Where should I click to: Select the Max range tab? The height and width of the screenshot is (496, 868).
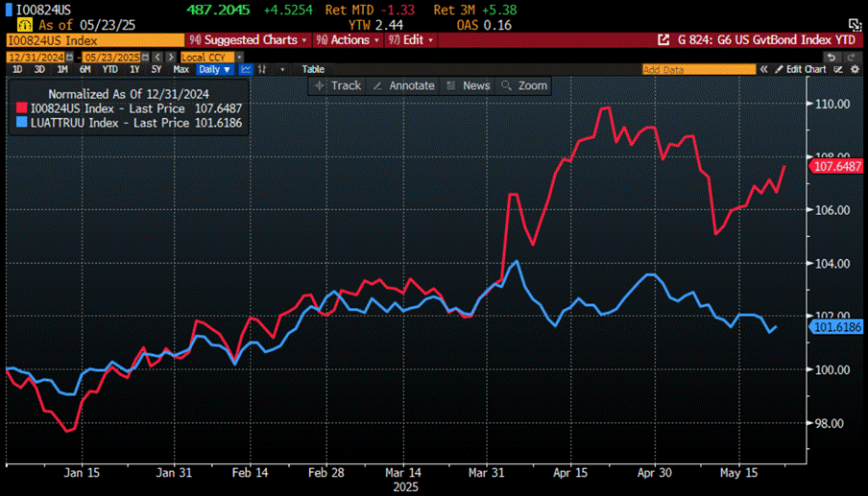click(x=181, y=69)
